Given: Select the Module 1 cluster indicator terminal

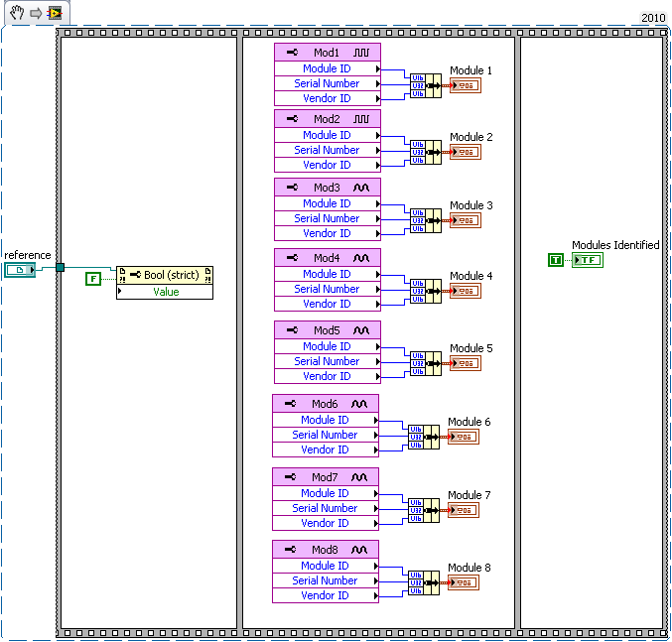Looking at the screenshot, I should (466, 85).
